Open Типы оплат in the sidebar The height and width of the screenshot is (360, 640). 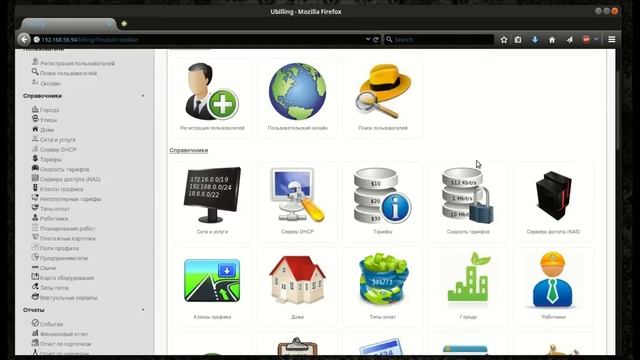click(55, 209)
